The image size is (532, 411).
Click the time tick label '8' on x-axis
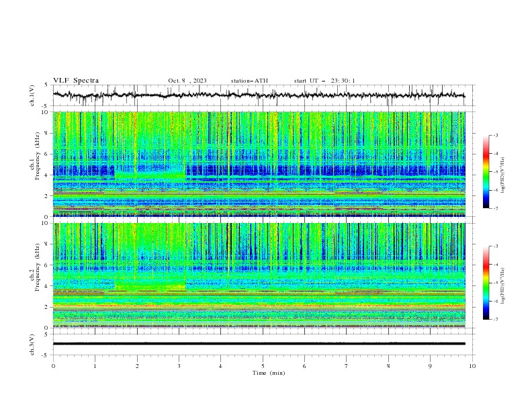(388, 366)
